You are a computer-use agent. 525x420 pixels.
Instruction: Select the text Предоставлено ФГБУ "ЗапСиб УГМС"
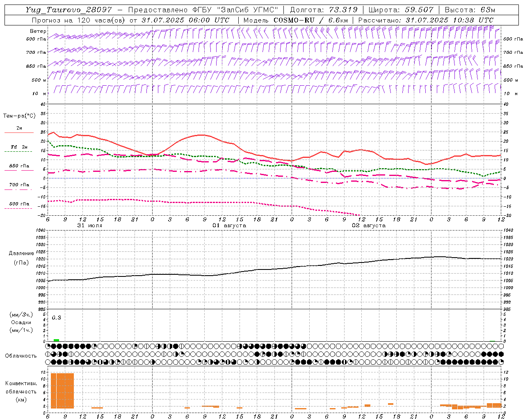[x=203, y=10]
